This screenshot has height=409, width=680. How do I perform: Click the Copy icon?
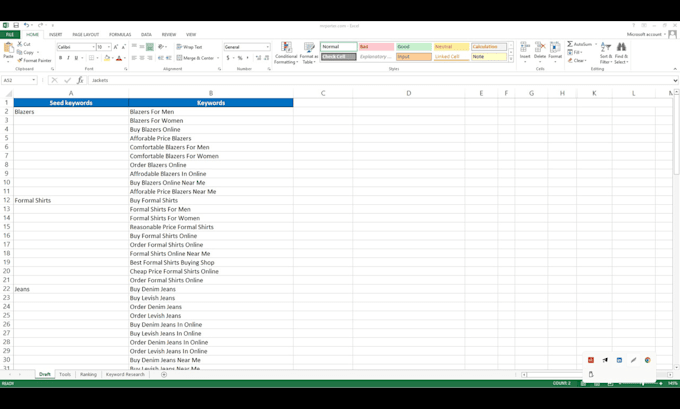pos(20,52)
